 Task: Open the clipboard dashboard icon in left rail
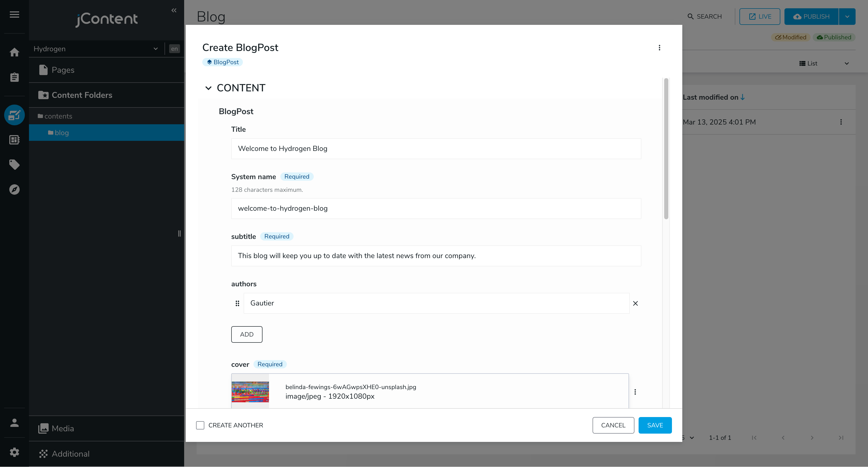click(x=14, y=77)
